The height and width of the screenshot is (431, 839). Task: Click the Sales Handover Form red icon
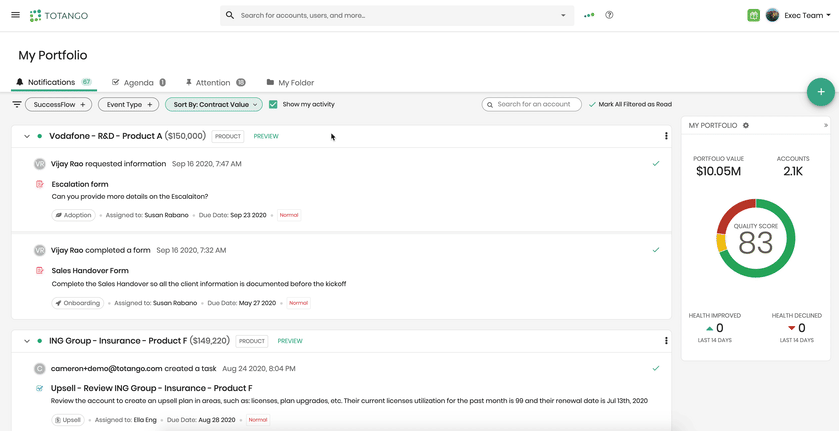40,270
